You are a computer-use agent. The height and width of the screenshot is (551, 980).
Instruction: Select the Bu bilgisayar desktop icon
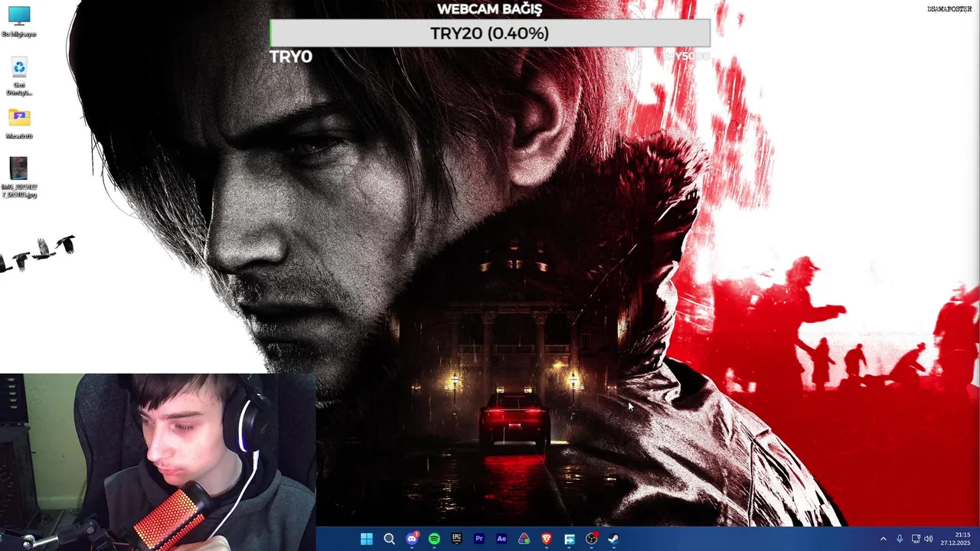pyautogui.click(x=19, y=21)
